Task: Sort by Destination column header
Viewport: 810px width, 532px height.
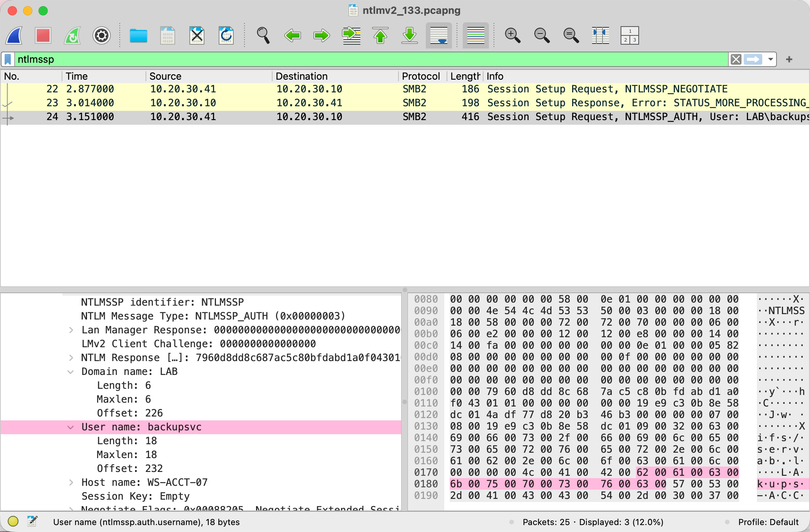Action: coord(335,76)
